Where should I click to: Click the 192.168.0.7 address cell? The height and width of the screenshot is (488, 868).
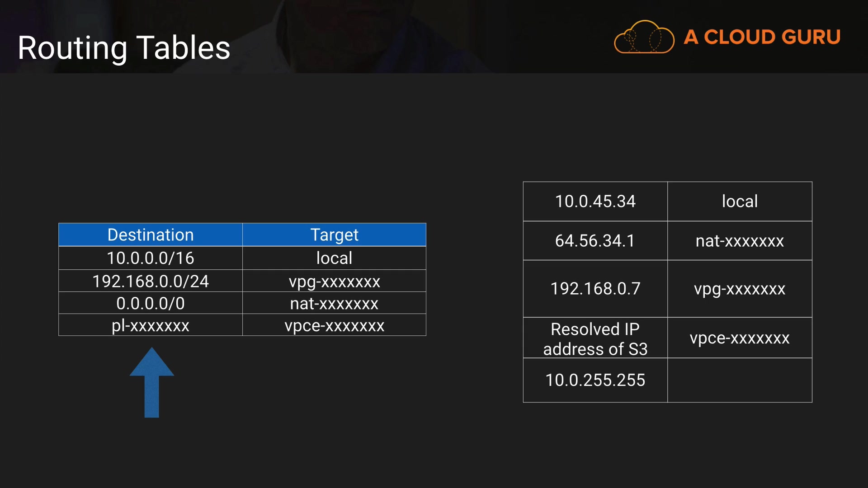(x=595, y=289)
